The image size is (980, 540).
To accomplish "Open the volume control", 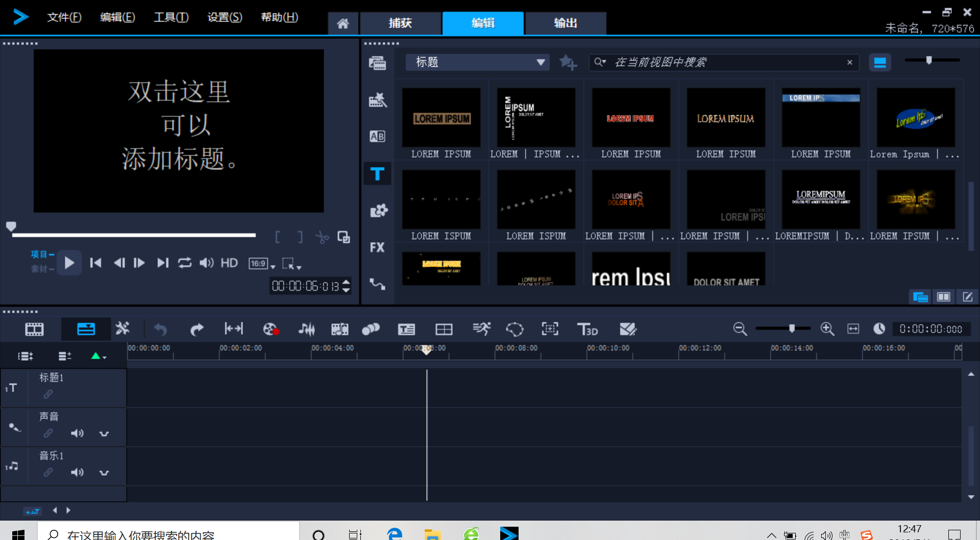I will tap(206, 263).
